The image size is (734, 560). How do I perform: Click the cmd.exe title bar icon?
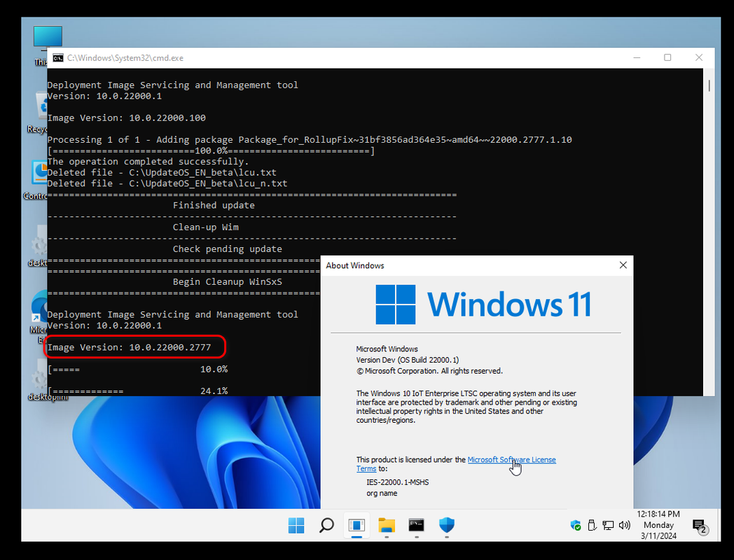58,57
